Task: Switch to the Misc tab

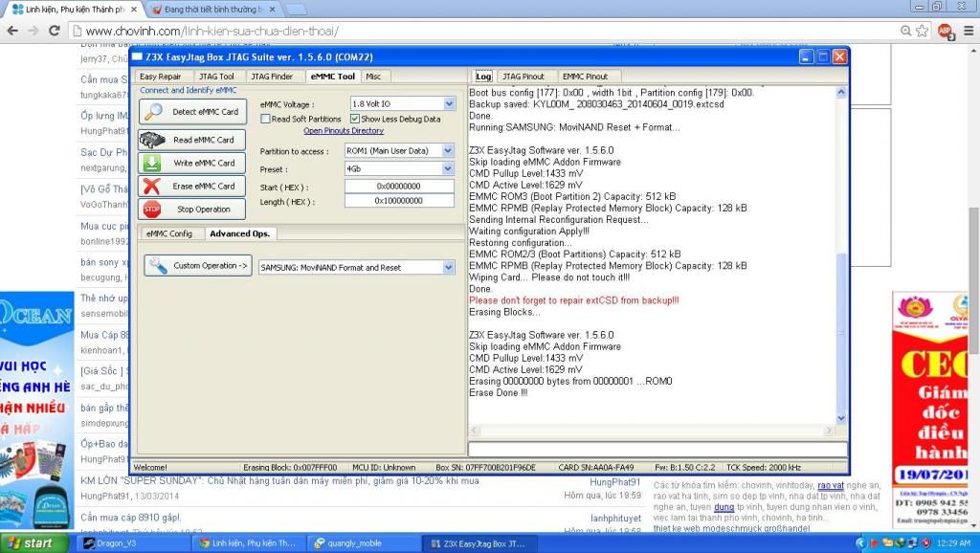Action: 374,77
